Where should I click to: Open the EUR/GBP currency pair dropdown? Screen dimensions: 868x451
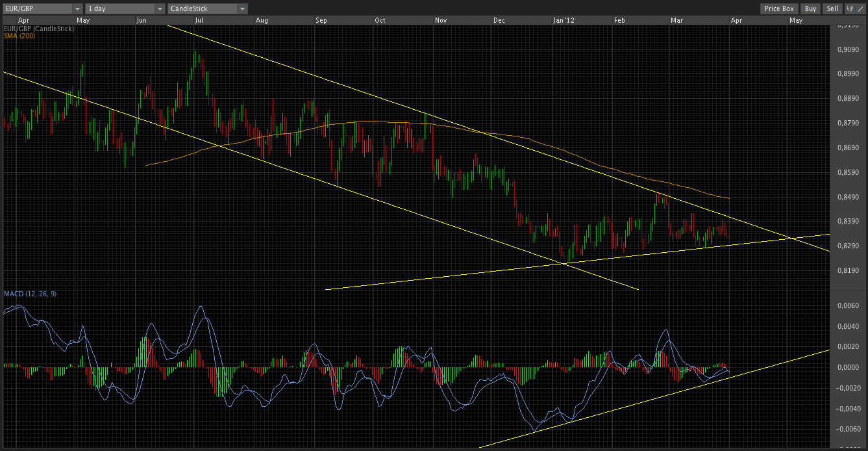point(42,8)
